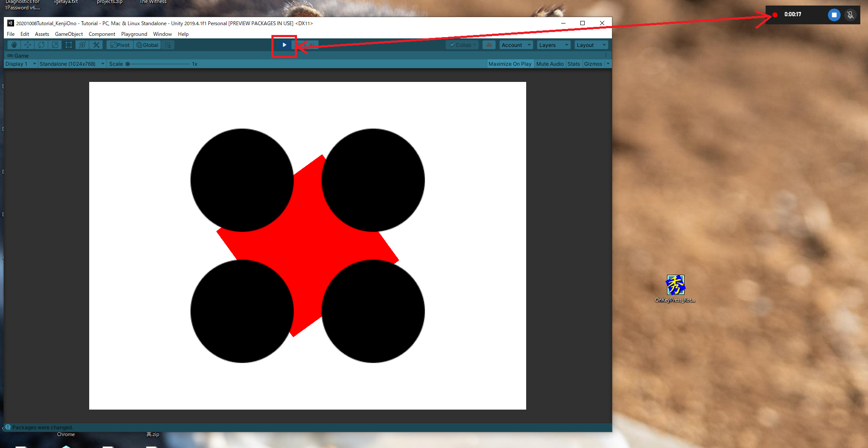Click the 1x scale value
This screenshot has height=448, width=868.
point(195,64)
